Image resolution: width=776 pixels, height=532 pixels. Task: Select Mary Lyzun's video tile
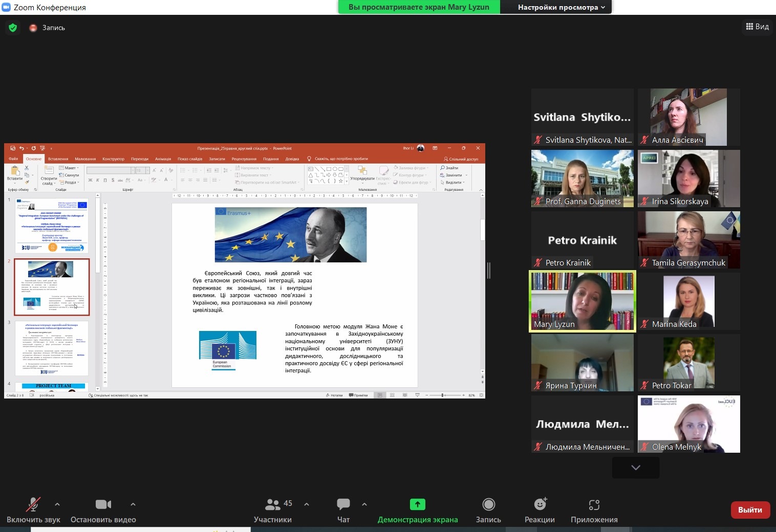[583, 301]
